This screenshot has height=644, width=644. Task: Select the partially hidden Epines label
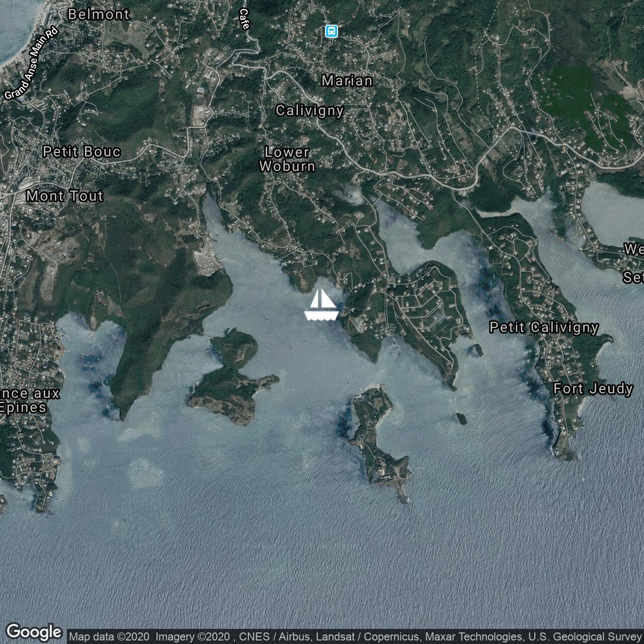[24, 408]
